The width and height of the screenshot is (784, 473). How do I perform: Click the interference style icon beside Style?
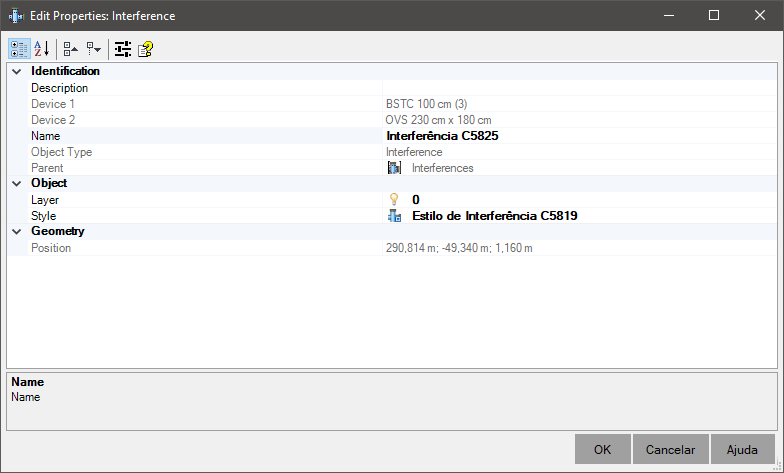coord(394,216)
